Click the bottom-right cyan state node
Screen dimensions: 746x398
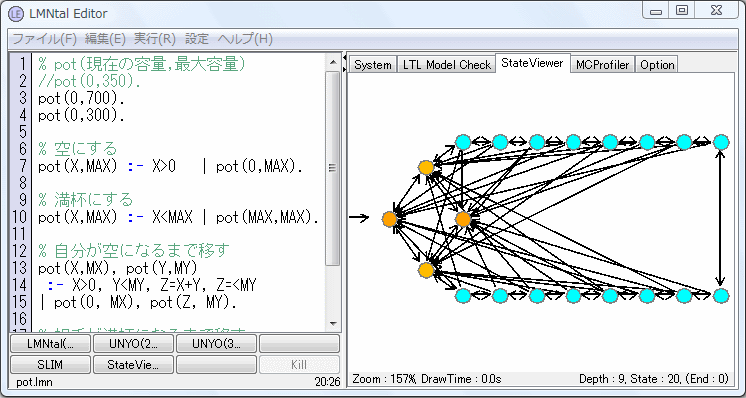click(721, 296)
